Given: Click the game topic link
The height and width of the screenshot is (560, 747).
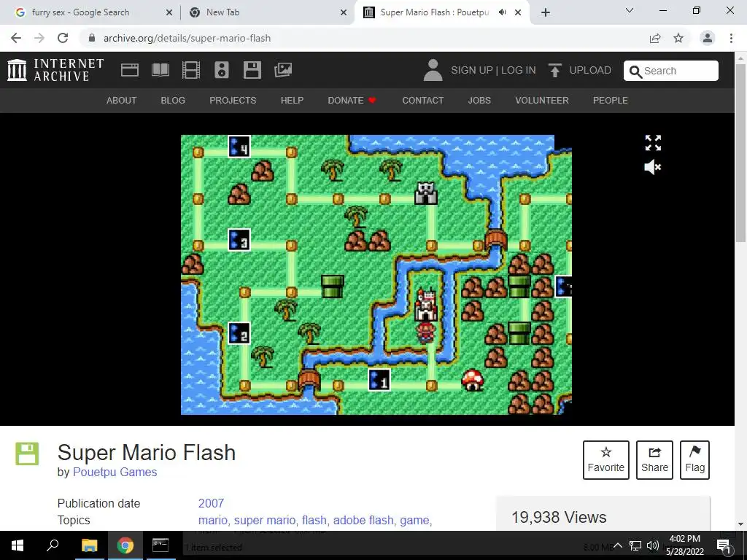Looking at the screenshot, I should click(x=414, y=520).
